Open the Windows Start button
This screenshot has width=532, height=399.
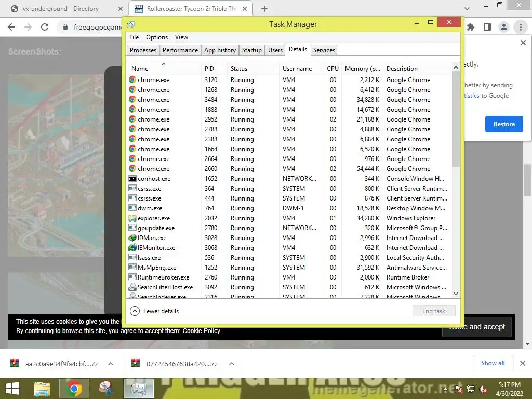(x=12, y=389)
